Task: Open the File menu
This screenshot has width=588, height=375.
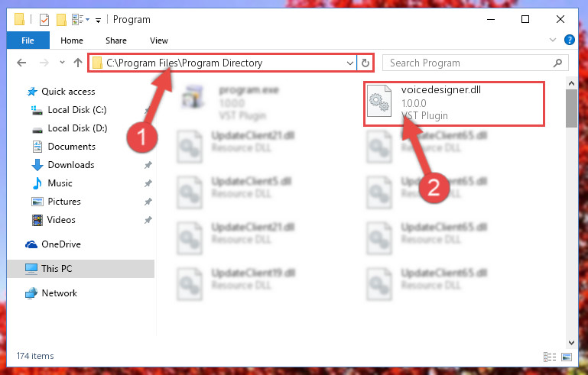Action: coord(28,40)
